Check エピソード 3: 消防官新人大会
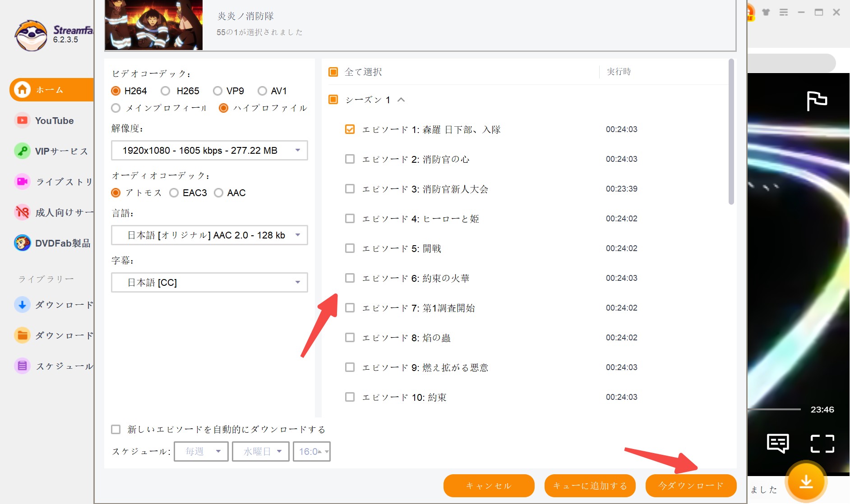This screenshot has width=850, height=504. (350, 189)
